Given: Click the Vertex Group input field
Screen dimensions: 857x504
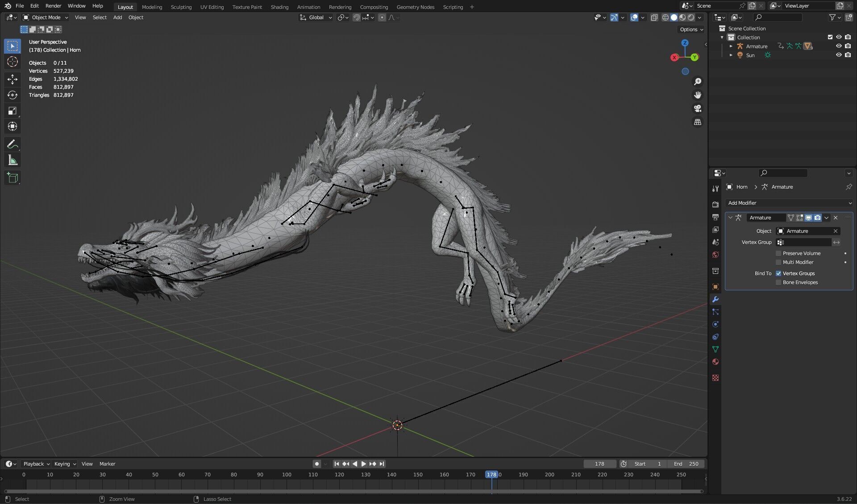Looking at the screenshot, I should click(x=803, y=242).
